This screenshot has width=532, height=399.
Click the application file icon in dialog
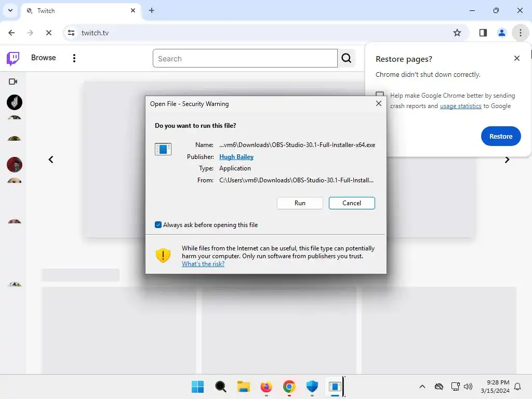pos(163,149)
